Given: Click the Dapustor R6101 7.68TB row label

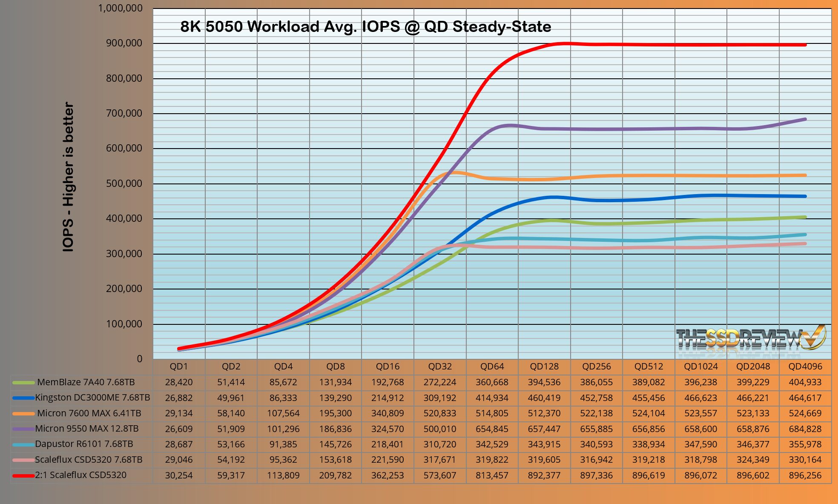Looking at the screenshot, I should coord(84,444).
